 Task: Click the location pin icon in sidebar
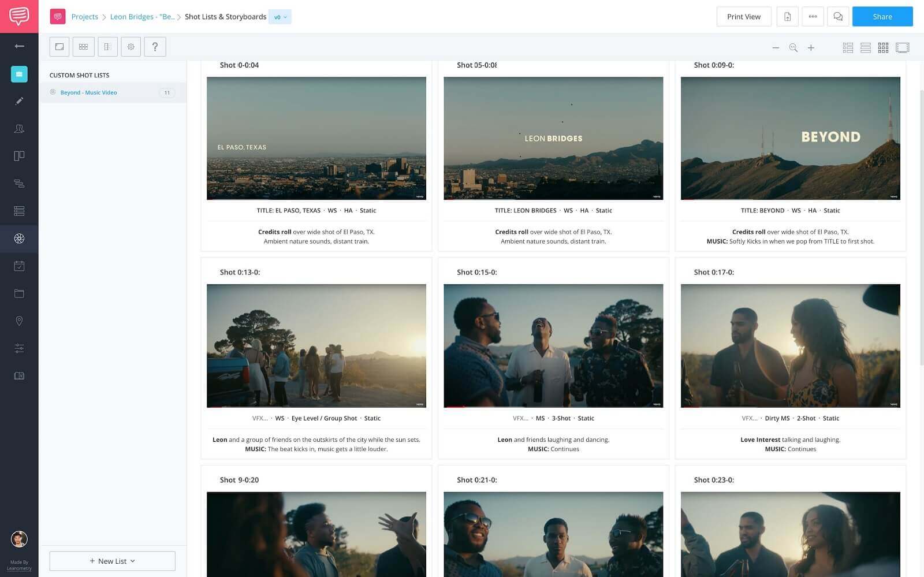(x=19, y=321)
